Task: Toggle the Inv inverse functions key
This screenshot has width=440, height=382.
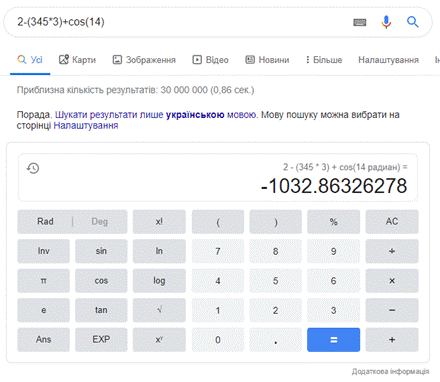Action: 43,251
